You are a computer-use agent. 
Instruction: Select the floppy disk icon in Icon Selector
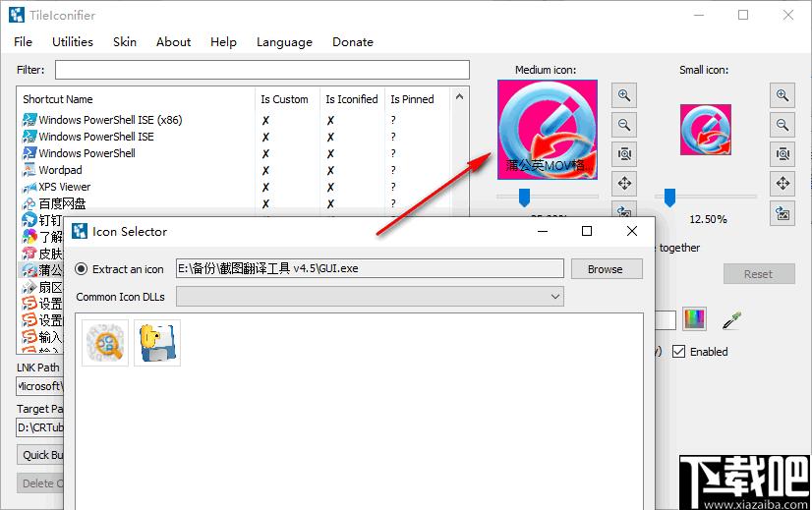click(157, 343)
